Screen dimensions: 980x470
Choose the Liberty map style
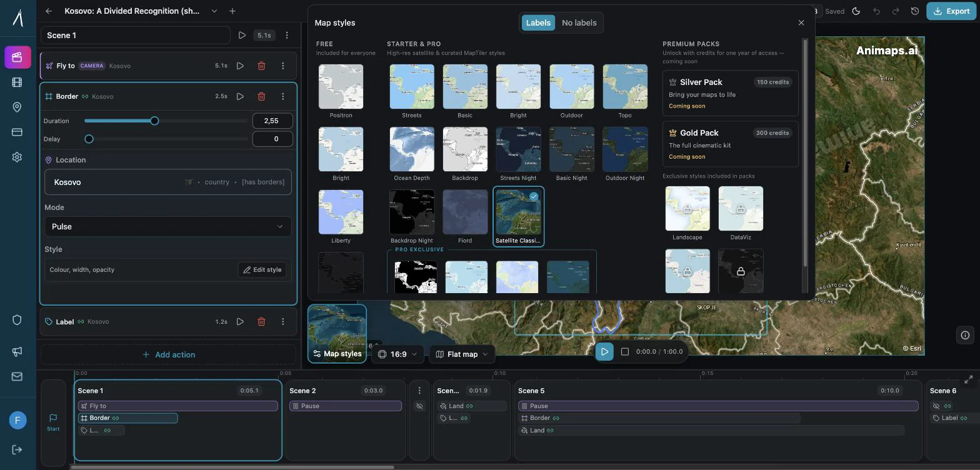(x=341, y=217)
